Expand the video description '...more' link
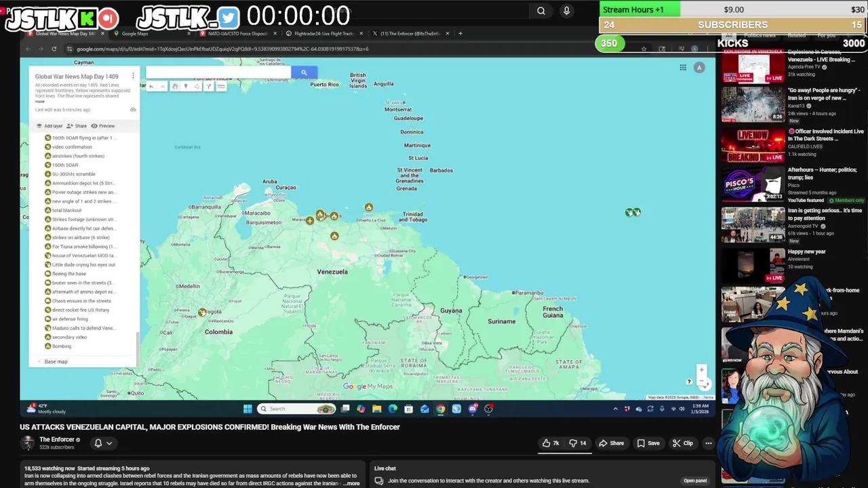 point(351,483)
